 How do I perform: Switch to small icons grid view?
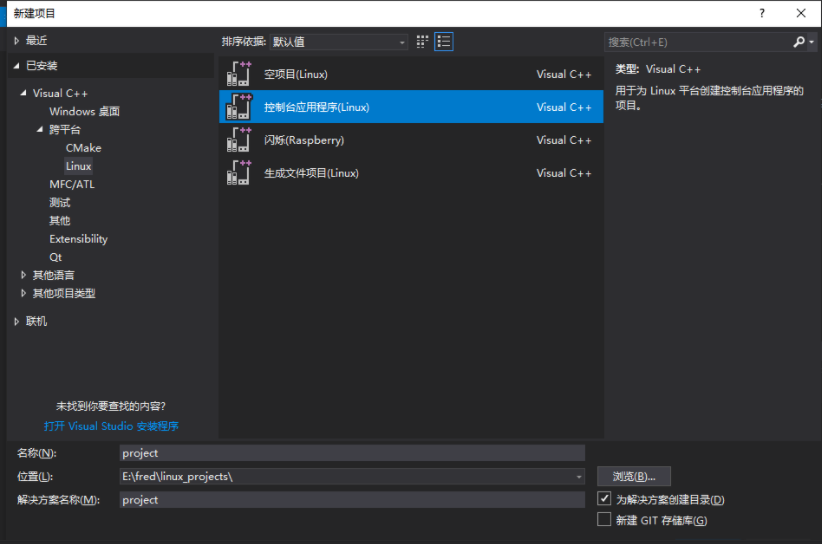422,42
